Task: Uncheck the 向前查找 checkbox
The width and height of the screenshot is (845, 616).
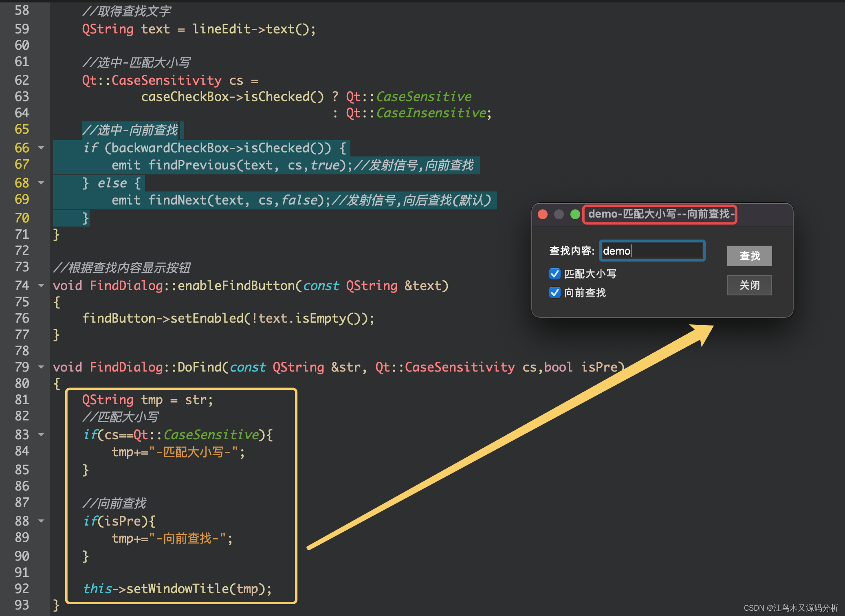Action: [x=555, y=293]
